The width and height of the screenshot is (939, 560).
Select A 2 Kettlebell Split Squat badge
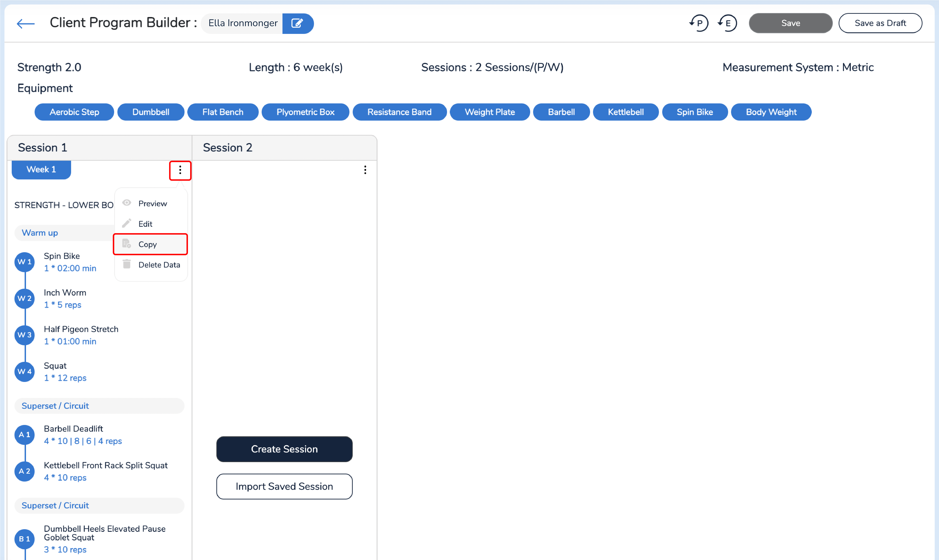(x=25, y=471)
